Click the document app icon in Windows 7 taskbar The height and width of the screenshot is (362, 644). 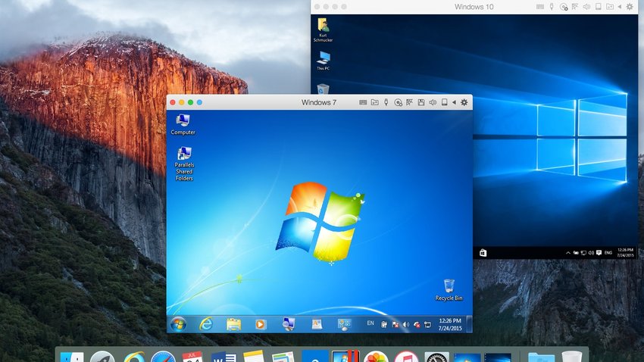coord(317,324)
